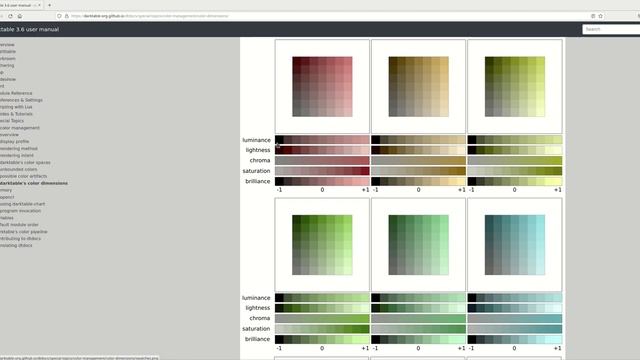Click the mint green chroma strip
The image size is (640, 360).
418,318
